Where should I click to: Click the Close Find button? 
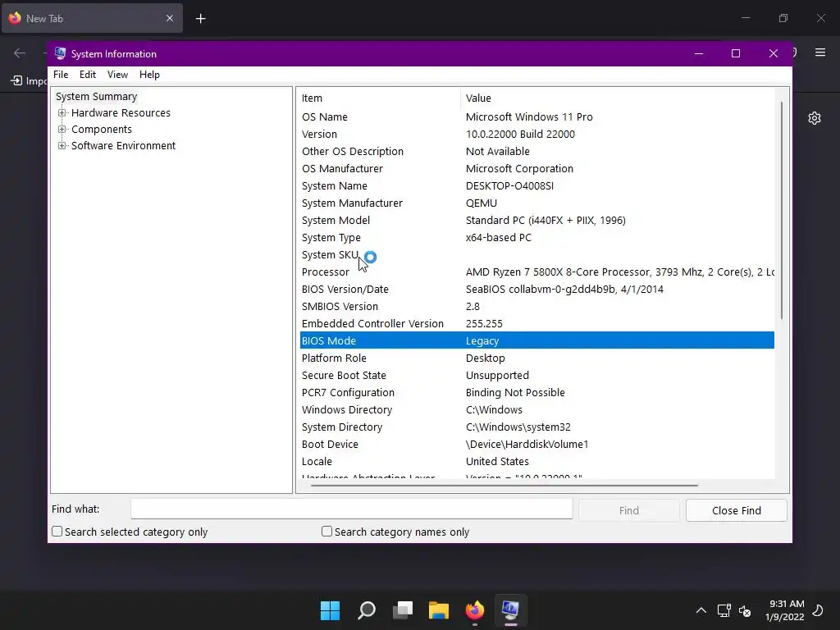[736, 510]
